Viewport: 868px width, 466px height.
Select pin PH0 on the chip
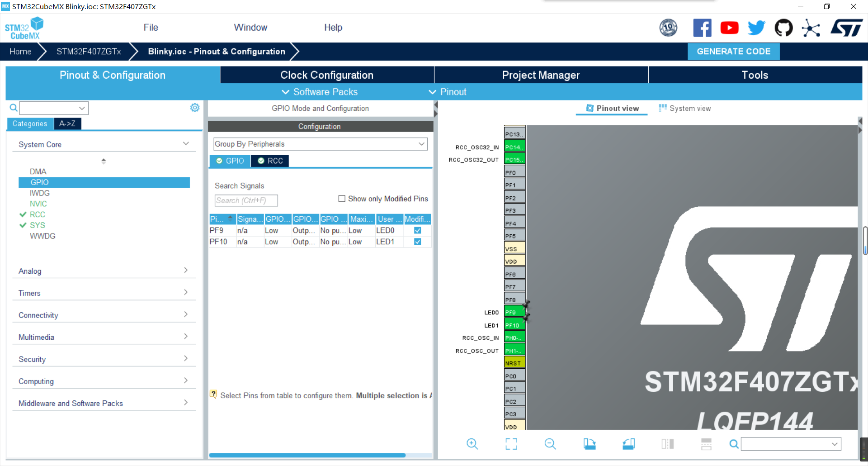[x=514, y=338]
